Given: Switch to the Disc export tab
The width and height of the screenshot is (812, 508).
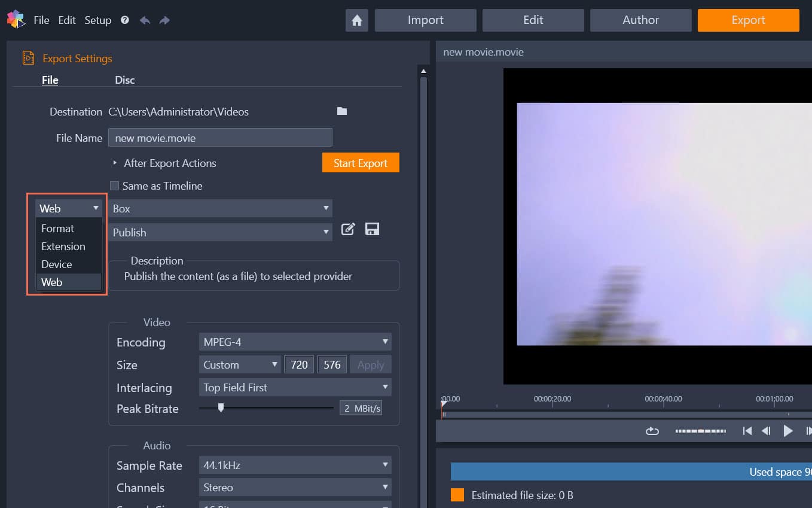Looking at the screenshot, I should click(x=125, y=80).
